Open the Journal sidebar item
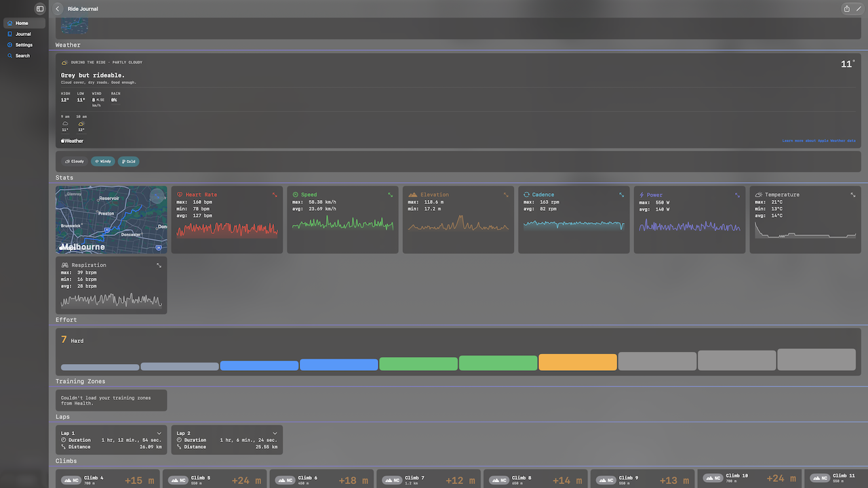This screenshot has height=488, width=868. [x=24, y=34]
